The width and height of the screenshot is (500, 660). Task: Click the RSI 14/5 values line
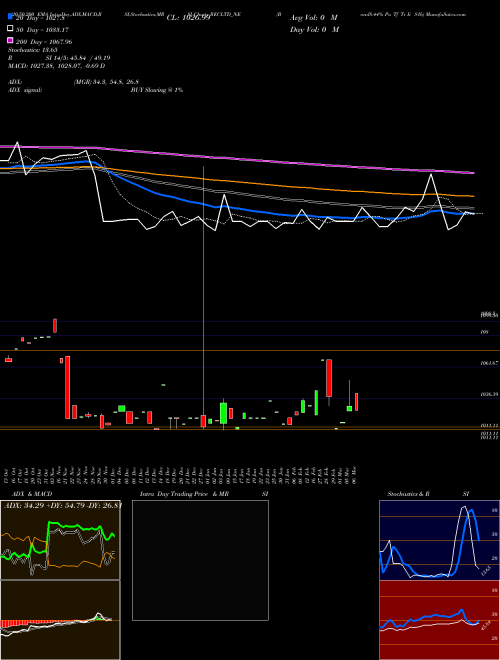point(59,58)
